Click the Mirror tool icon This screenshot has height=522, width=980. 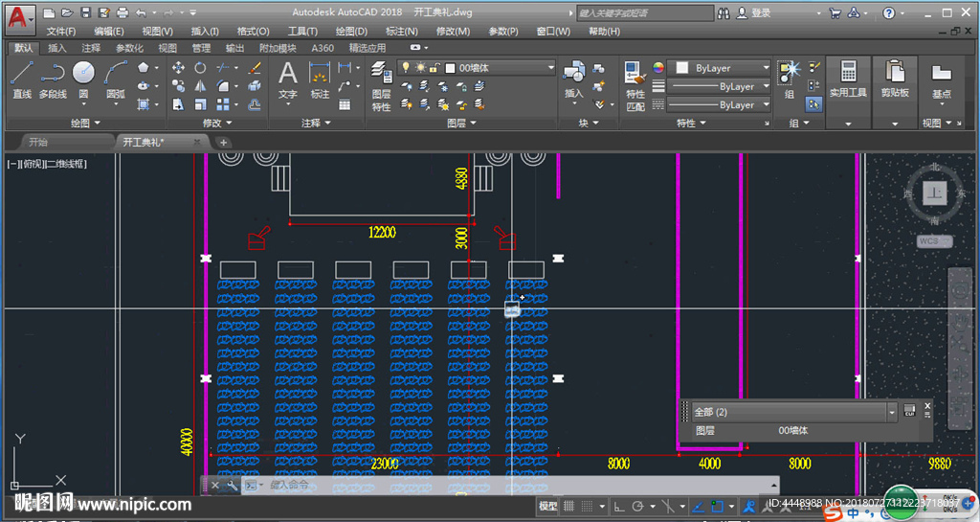click(200, 86)
